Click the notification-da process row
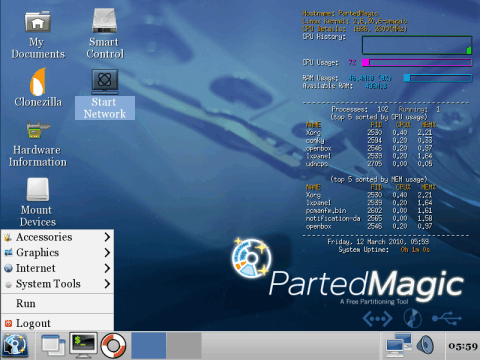The image size is (480, 360). pyautogui.click(x=369, y=219)
